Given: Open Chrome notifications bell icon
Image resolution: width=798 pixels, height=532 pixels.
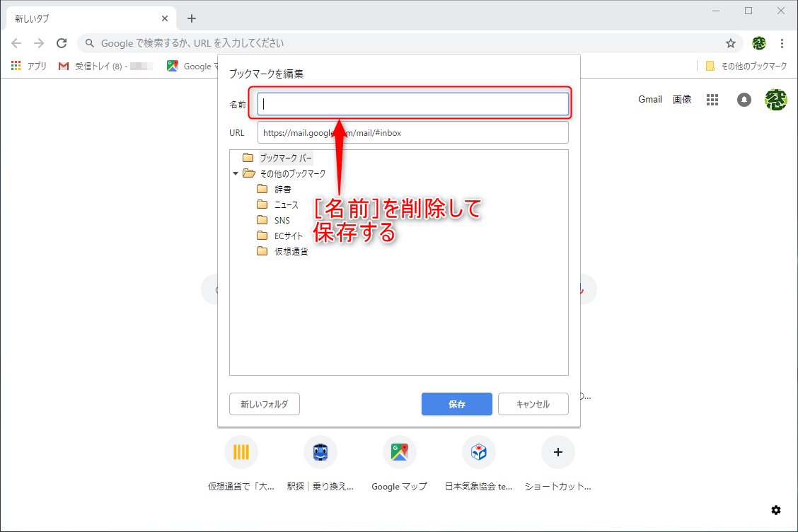Looking at the screenshot, I should 744,100.
